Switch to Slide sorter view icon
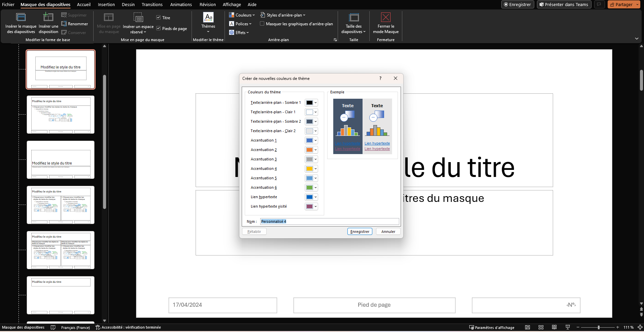Viewport: 644px width, 332px height. click(541, 327)
